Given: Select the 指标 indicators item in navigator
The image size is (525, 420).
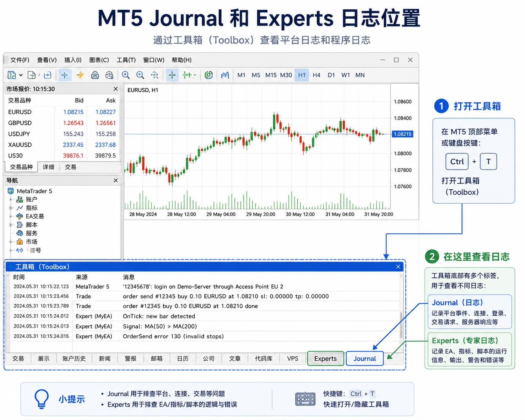Looking at the screenshot, I should [27, 208].
